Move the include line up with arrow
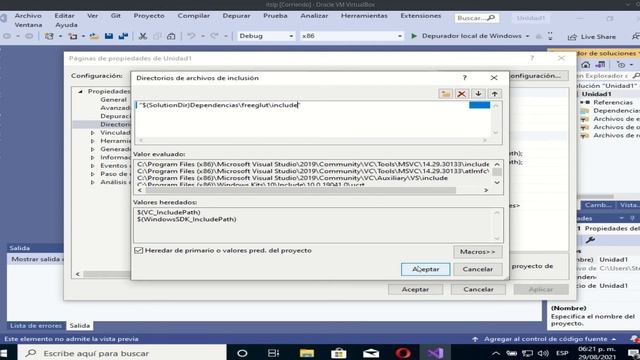 click(494, 94)
